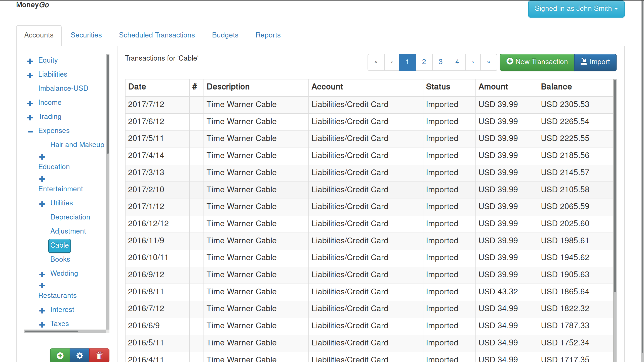The height and width of the screenshot is (362, 644).
Task: Jump to first page with double-left arrow
Action: [376, 62]
